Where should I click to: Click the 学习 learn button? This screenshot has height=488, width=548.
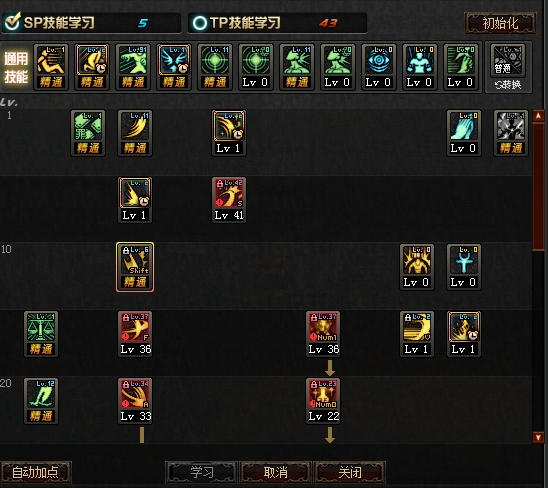pyautogui.click(x=201, y=472)
